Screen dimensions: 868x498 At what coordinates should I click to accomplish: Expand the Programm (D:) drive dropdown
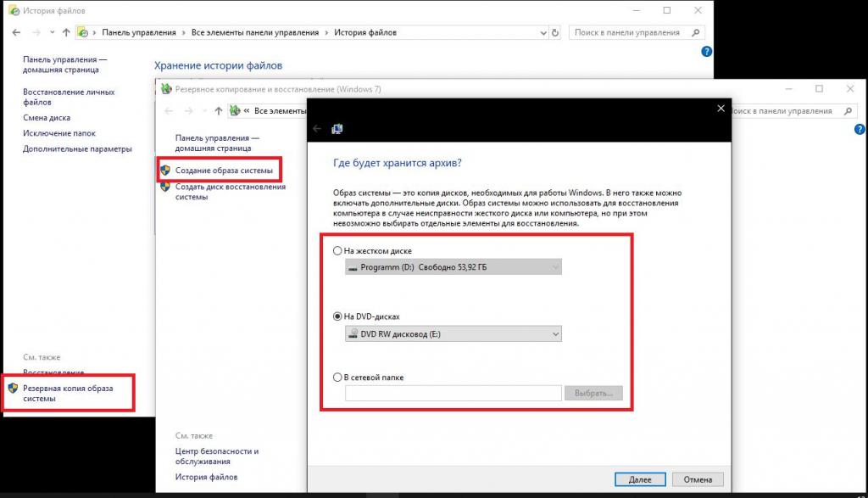[x=453, y=267]
